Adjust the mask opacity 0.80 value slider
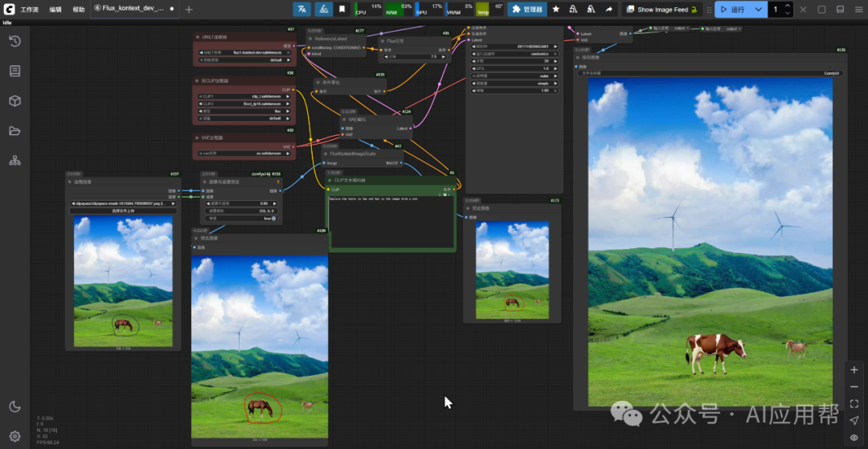868x449 pixels. 241,203
